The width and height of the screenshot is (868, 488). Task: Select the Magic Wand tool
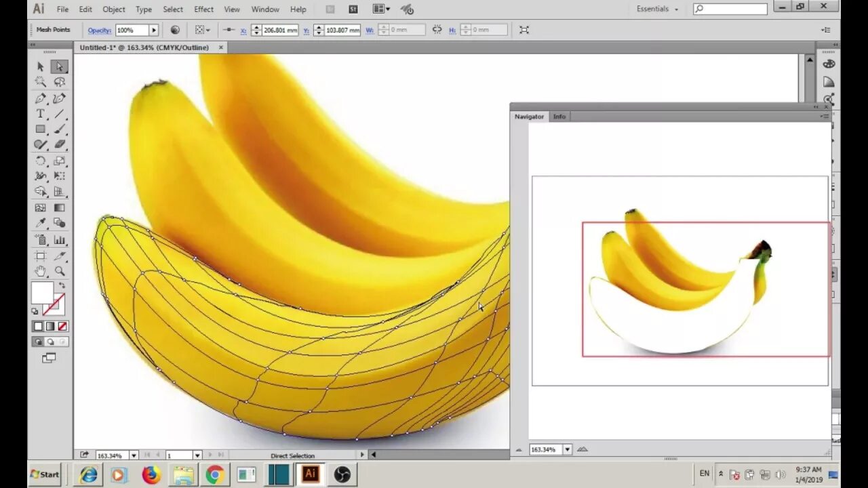tap(41, 82)
